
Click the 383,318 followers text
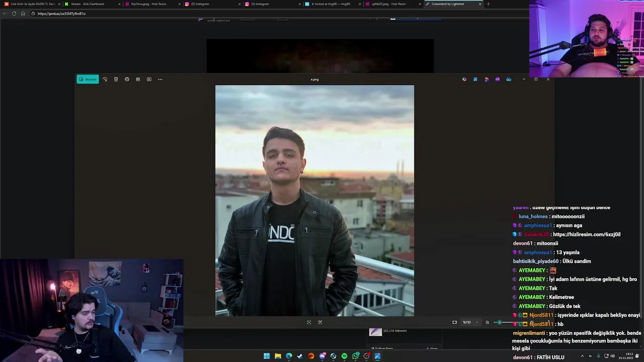click(395, 331)
